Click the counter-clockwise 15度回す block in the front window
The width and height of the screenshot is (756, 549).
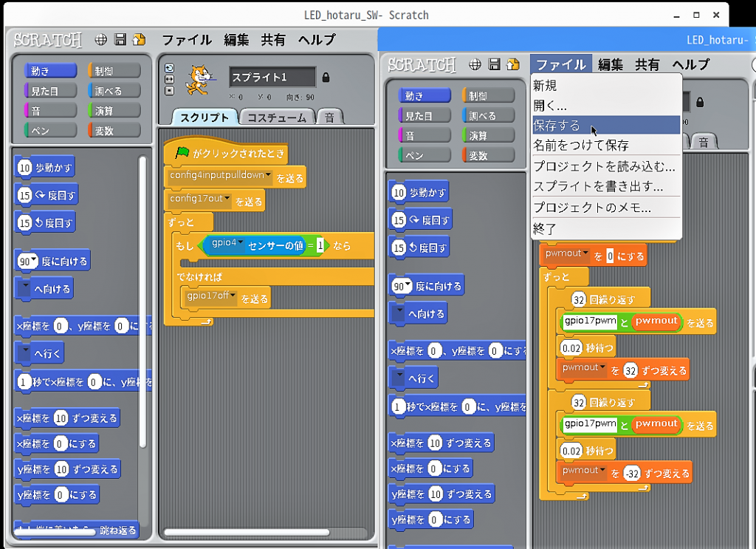click(x=419, y=248)
